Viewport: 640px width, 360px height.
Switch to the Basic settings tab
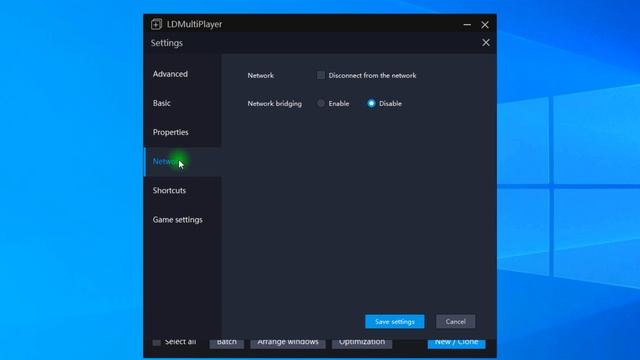[x=183, y=103]
